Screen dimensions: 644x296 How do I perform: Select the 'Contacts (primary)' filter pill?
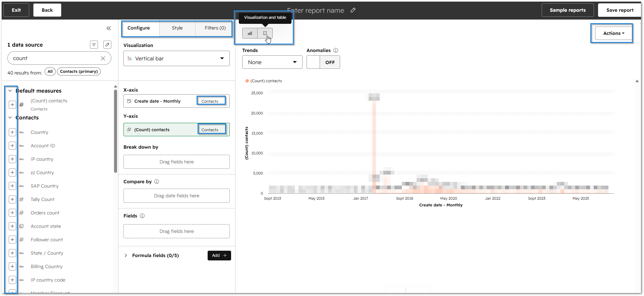click(x=79, y=71)
